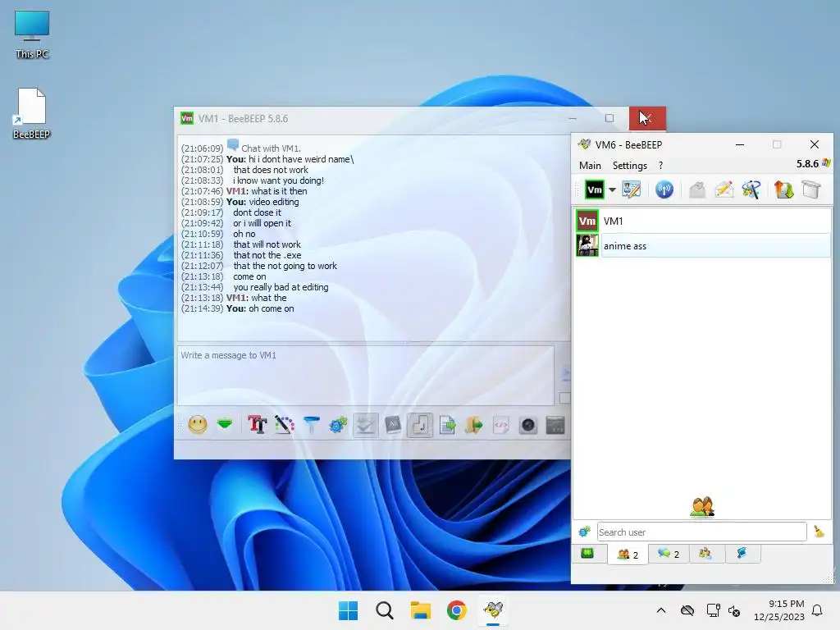The width and height of the screenshot is (840, 630).
Task: Compose message with pencil envelope icon
Action: point(724,189)
